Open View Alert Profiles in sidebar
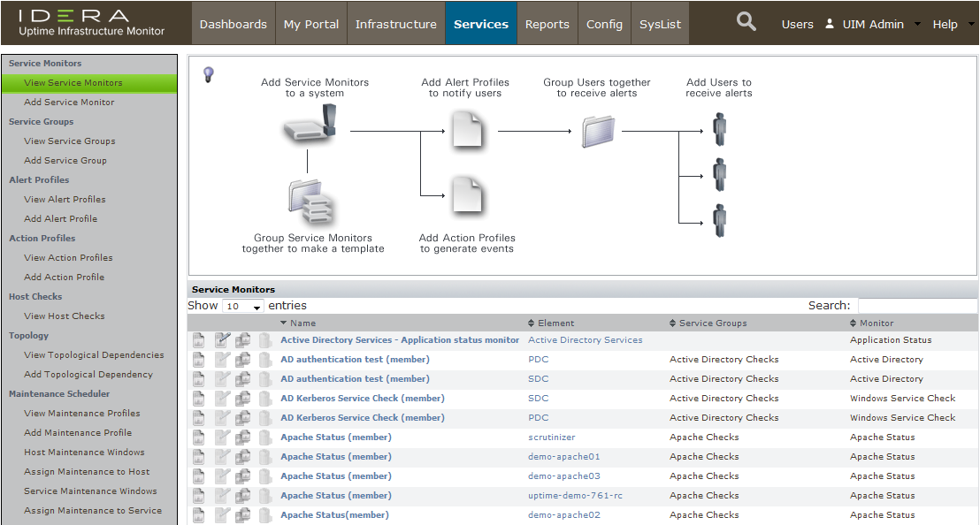 pos(65,200)
